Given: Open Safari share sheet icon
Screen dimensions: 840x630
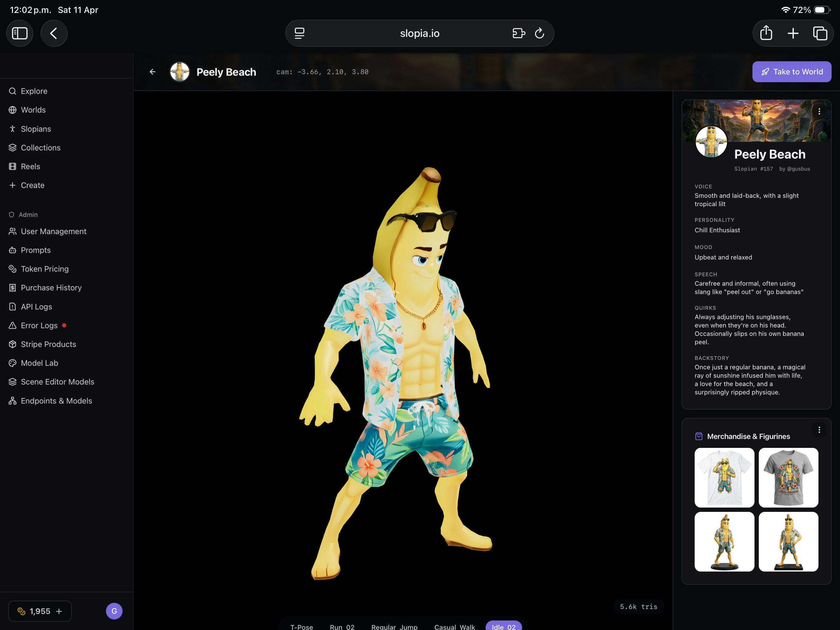Looking at the screenshot, I should pos(766,34).
